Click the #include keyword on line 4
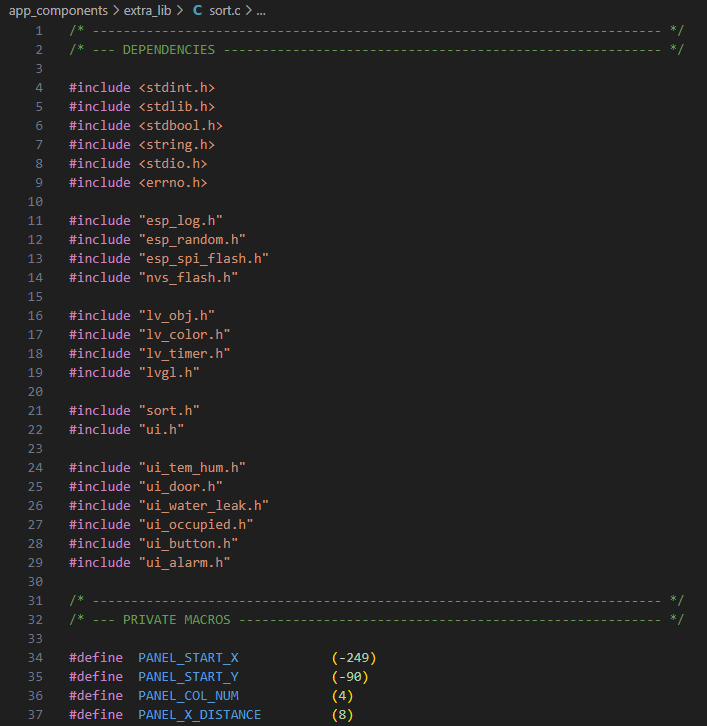The height and width of the screenshot is (726, 707). click(x=100, y=88)
